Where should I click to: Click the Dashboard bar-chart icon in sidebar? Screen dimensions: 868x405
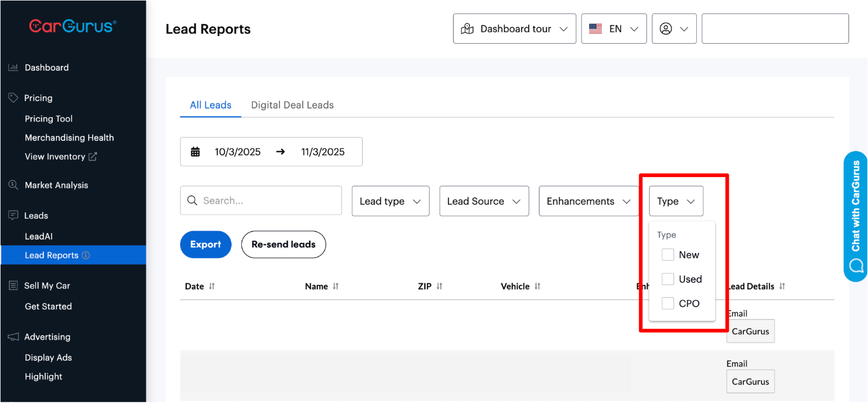click(13, 68)
